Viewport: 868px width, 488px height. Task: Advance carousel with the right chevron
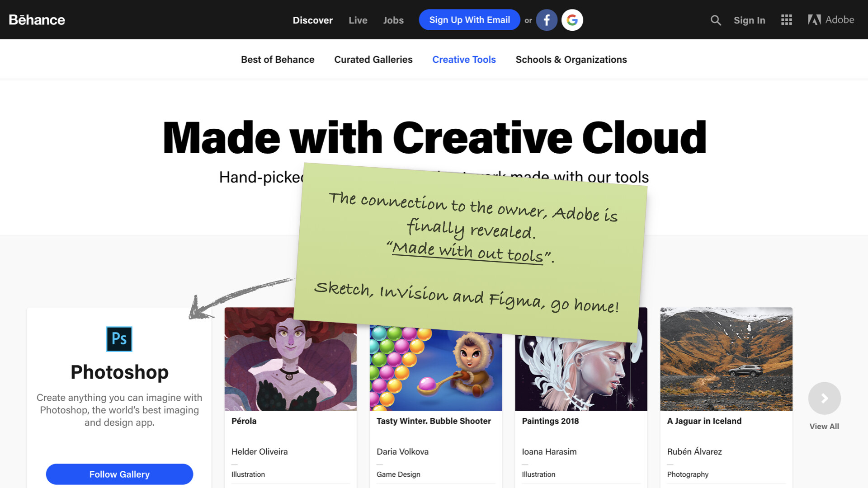[x=825, y=399]
